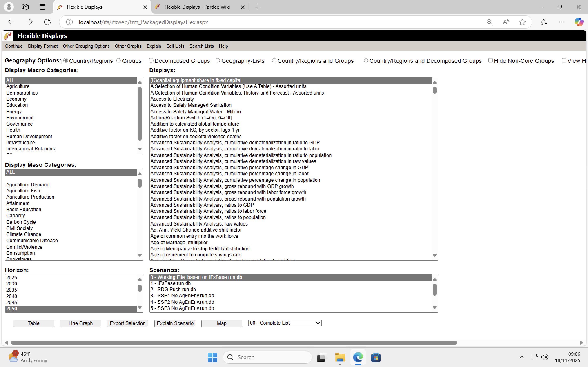The image size is (588, 367).
Task: Open the Display Format menu
Action: (x=42, y=46)
